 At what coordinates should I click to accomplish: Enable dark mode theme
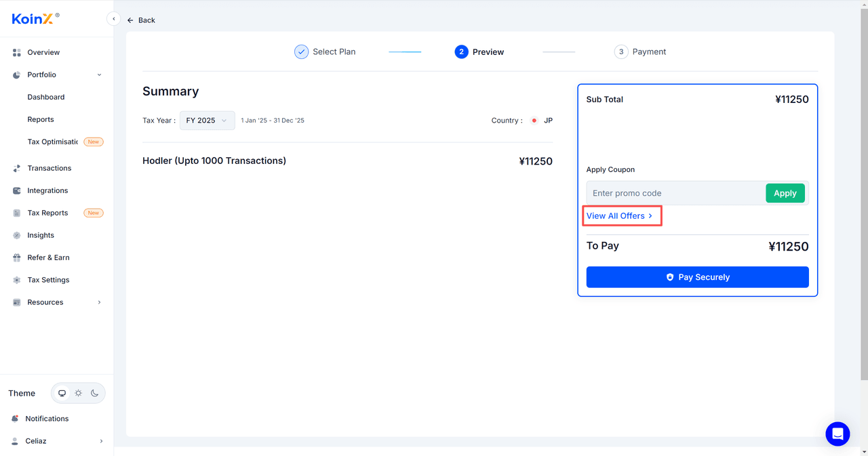95,393
